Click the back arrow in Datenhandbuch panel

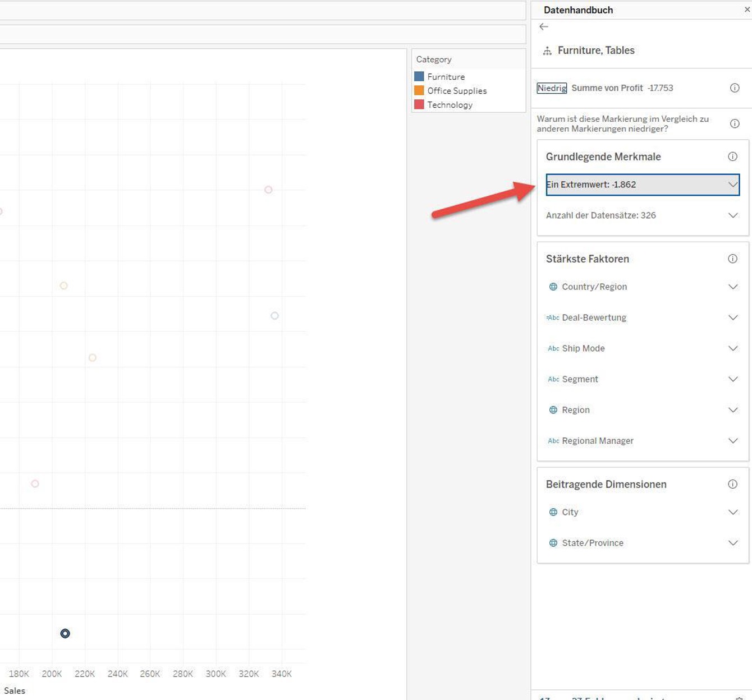click(543, 27)
